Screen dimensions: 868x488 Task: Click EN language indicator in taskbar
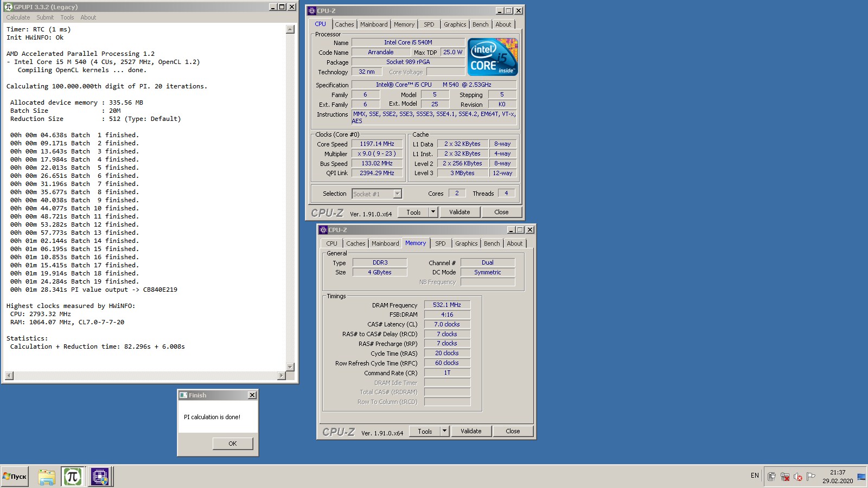tap(755, 476)
